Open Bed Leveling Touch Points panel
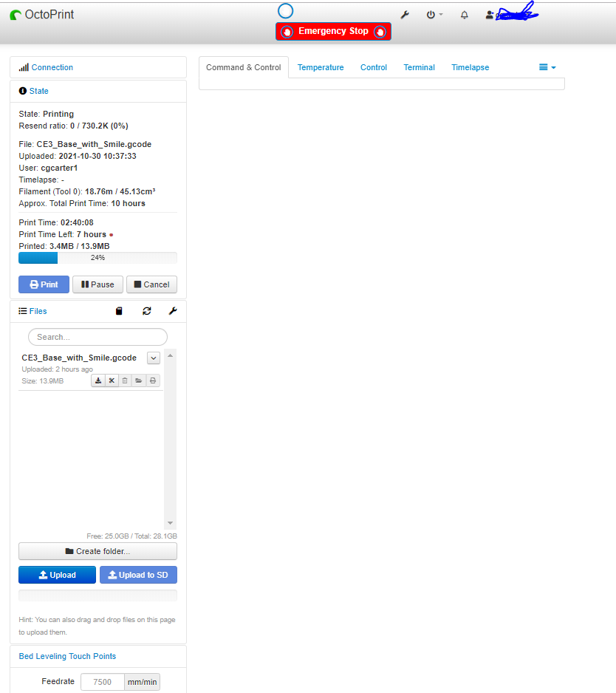 [x=67, y=656]
